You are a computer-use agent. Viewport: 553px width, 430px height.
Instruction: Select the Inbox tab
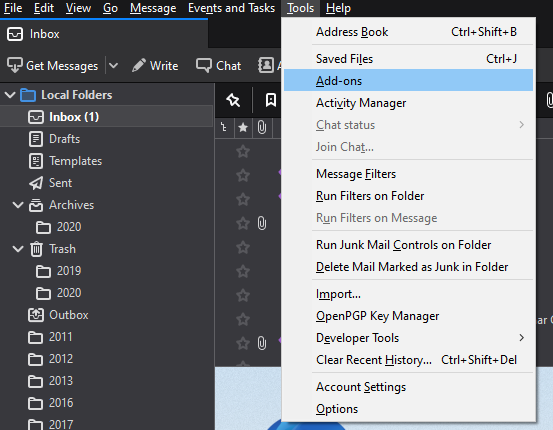(104, 34)
